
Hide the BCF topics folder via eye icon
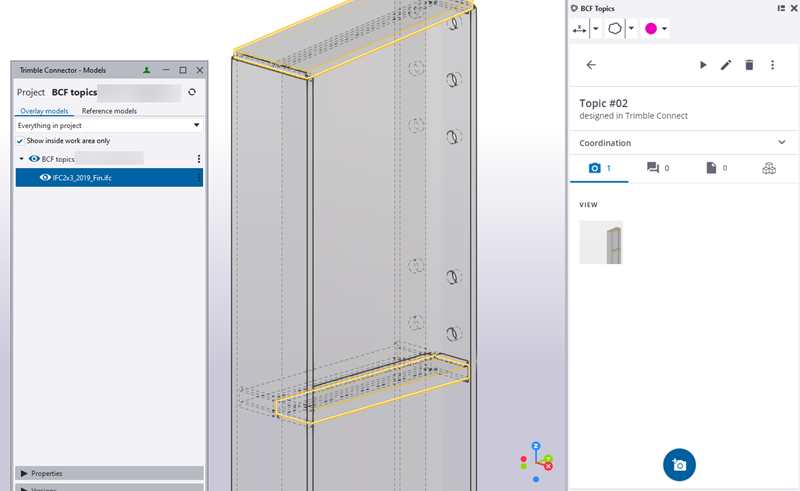pyautogui.click(x=34, y=159)
